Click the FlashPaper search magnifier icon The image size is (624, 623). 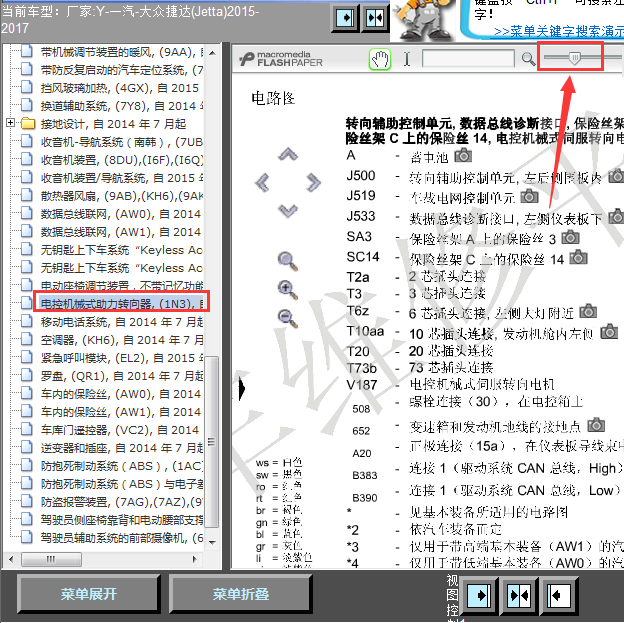pyautogui.click(x=528, y=59)
